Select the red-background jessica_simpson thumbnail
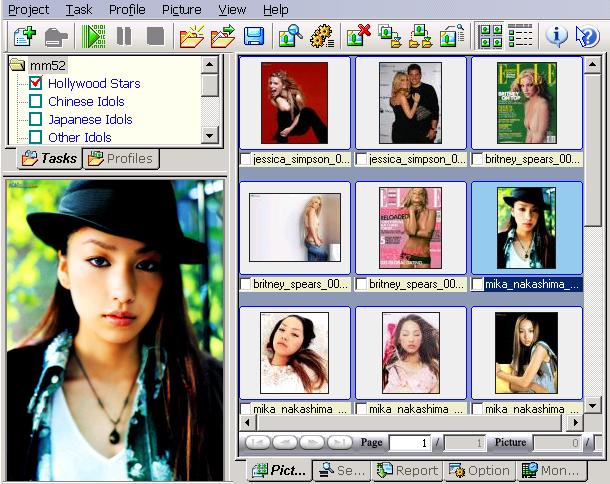 (294, 103)
